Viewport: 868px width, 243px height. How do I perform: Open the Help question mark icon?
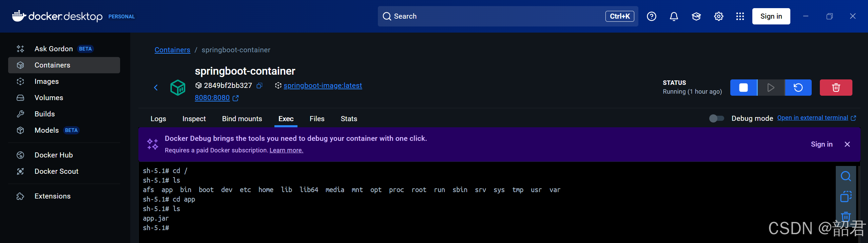(651, 16)
